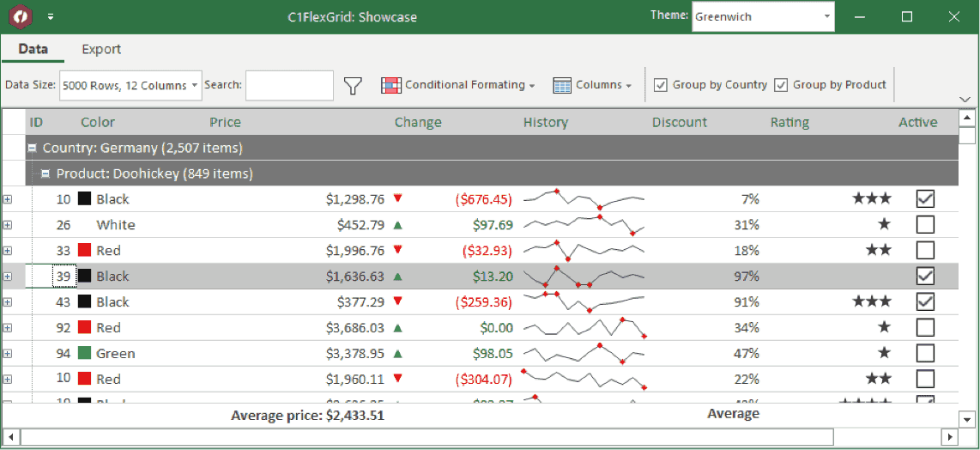The width and height of the screenshot is (980, 450).
Task: Click the red app logo icon
Action: coord(21,17)
